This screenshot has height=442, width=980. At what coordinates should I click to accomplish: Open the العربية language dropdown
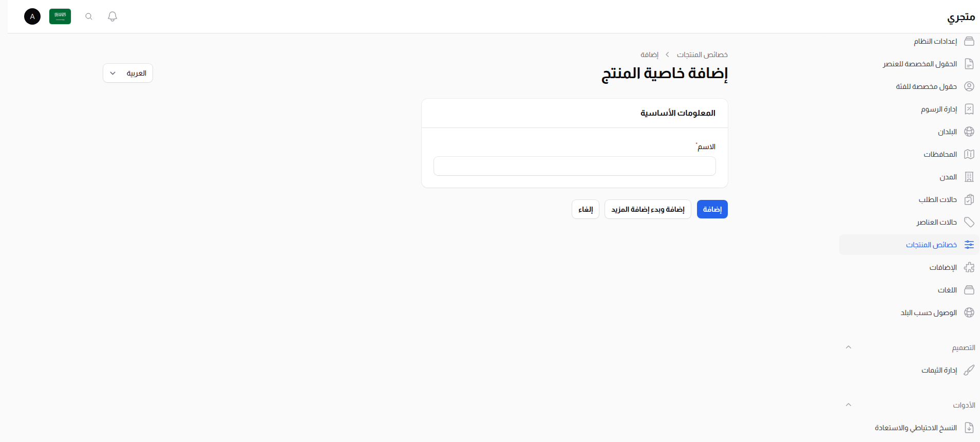(128, 73)
